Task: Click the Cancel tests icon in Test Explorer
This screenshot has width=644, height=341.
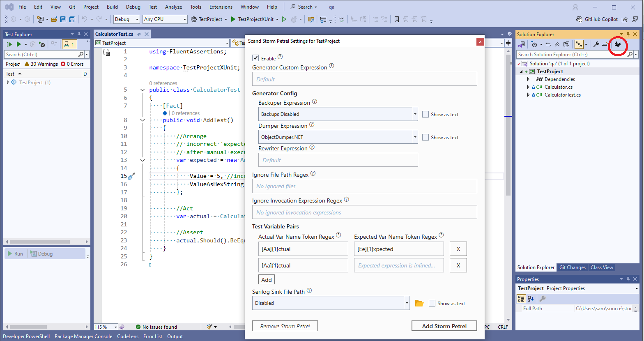Action: [x=42, y=44]
